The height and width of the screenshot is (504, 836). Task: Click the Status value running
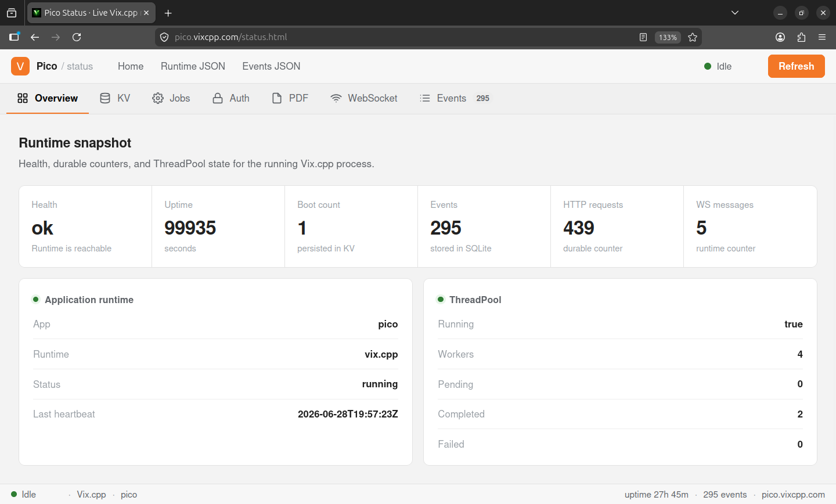[380, 384]
